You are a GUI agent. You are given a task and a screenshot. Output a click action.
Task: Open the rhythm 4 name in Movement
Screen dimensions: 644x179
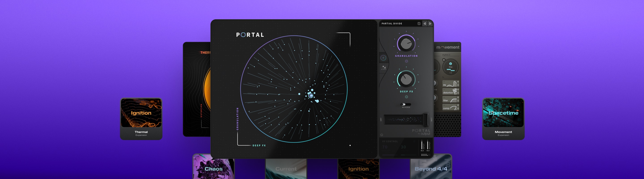(446, 55)
